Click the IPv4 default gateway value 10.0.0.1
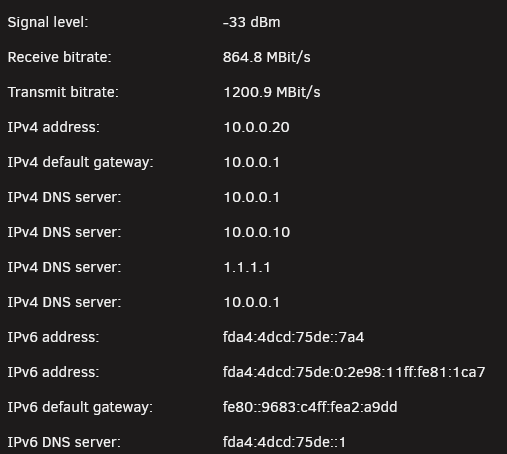 coord(251,162)
